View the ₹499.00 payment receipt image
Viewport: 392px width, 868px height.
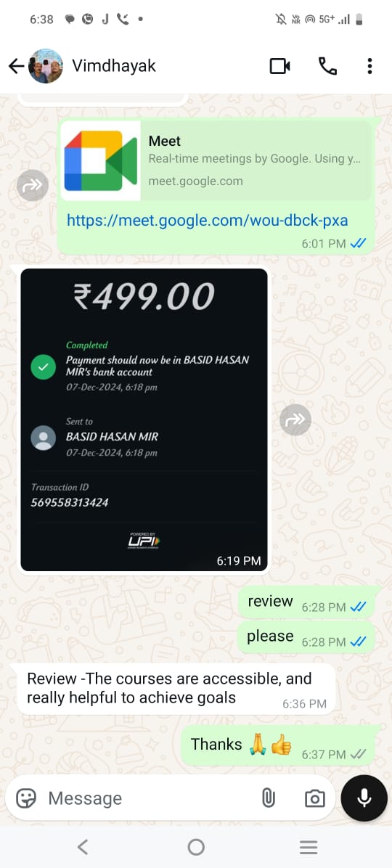pos(144,419)
